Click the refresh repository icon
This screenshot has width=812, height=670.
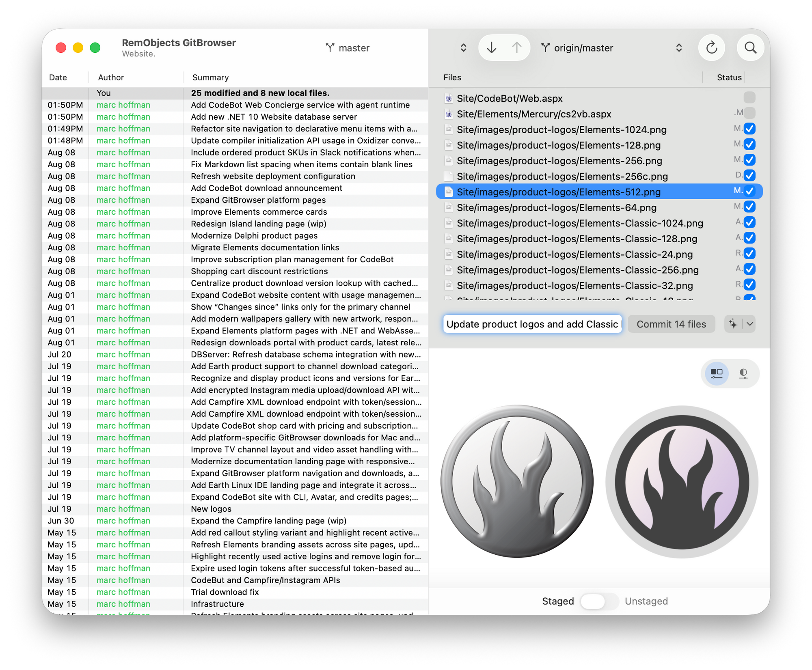click(x=711, y=48)
